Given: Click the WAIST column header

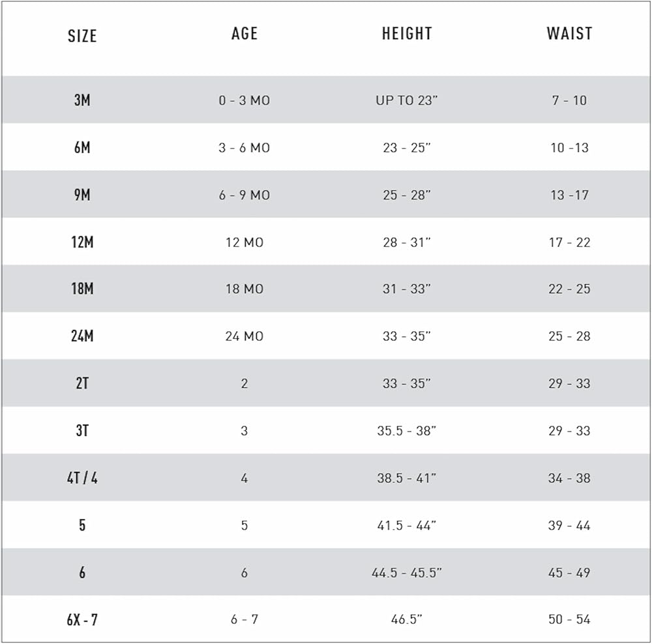Looking at the screenshot, I should 569,34.
